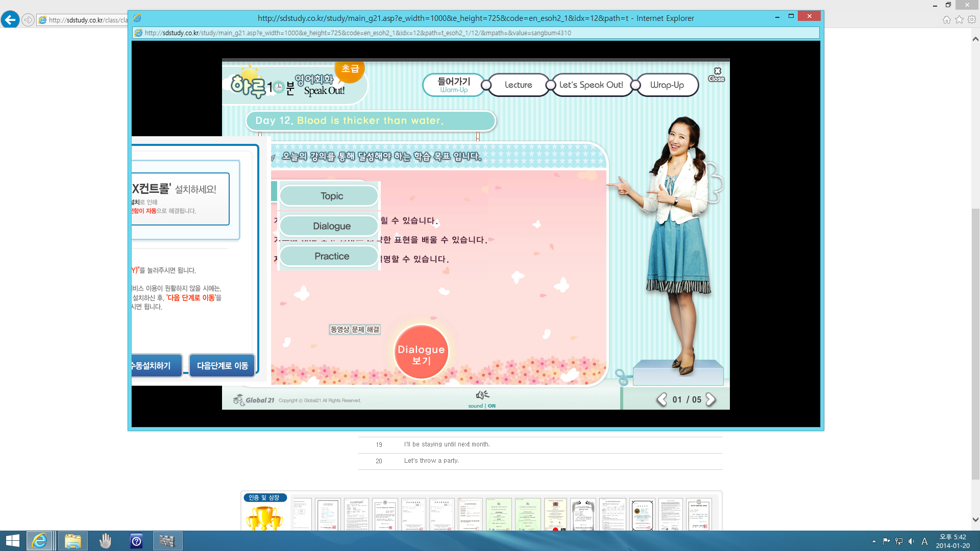
Task: Click the 다음단계로 이동 button
Action: tap(222, 366)
